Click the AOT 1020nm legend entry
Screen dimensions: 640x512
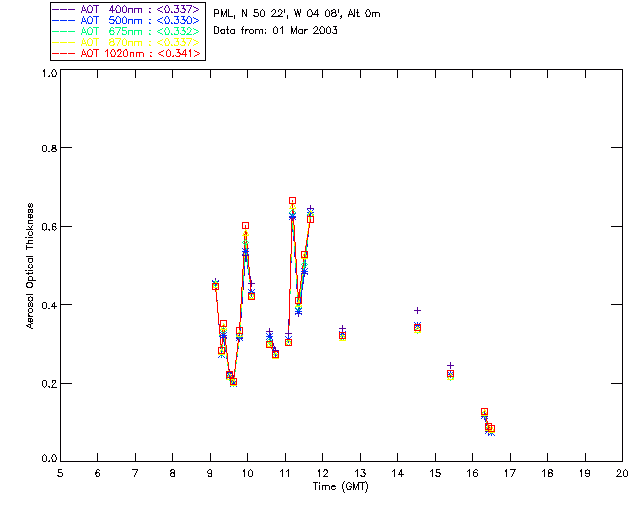tap(127, 53)
